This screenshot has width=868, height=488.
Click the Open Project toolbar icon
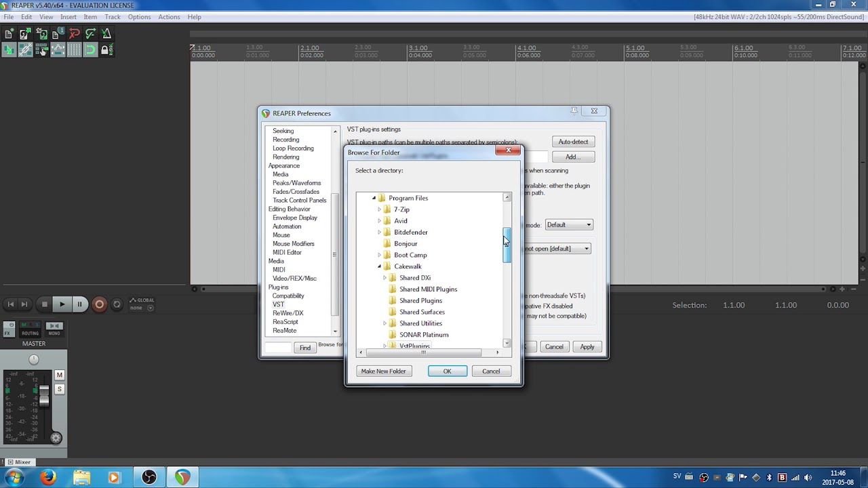click(x=26, y=34)
